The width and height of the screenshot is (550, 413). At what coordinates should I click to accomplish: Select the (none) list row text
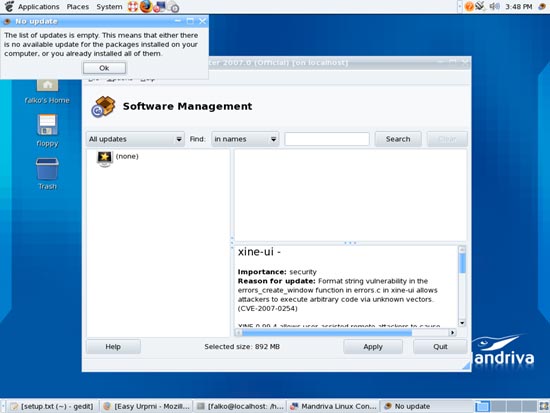[x=127, y=156]
